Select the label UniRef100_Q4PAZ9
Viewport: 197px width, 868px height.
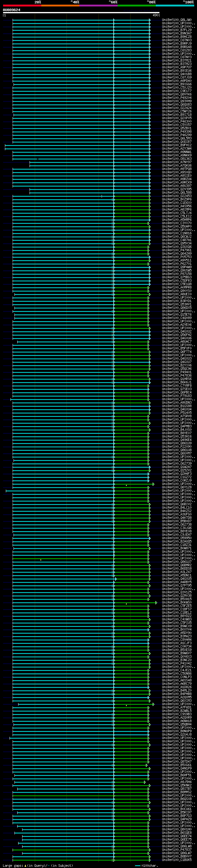click(176, 819)
